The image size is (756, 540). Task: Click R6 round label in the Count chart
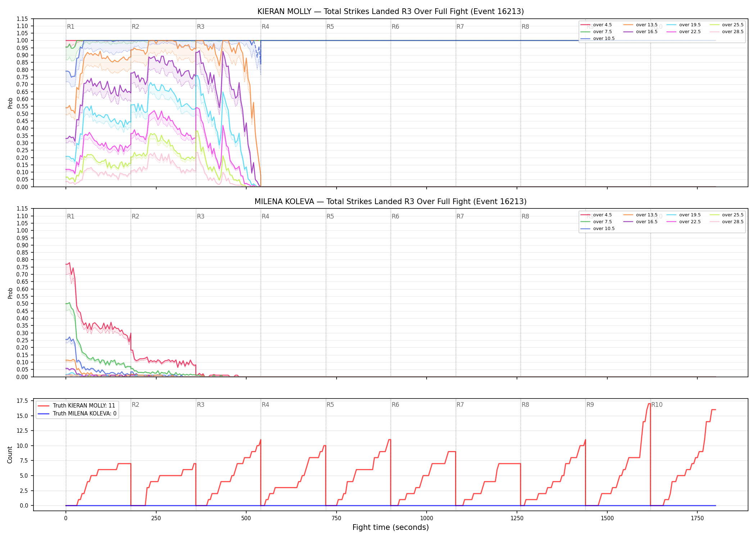[395, 405]
